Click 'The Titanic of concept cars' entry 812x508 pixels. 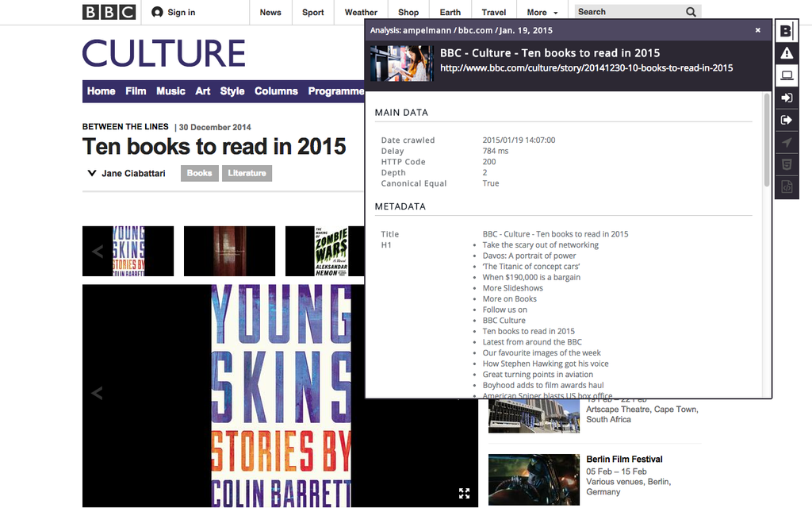pyautogui.click(x=530, y=267)
